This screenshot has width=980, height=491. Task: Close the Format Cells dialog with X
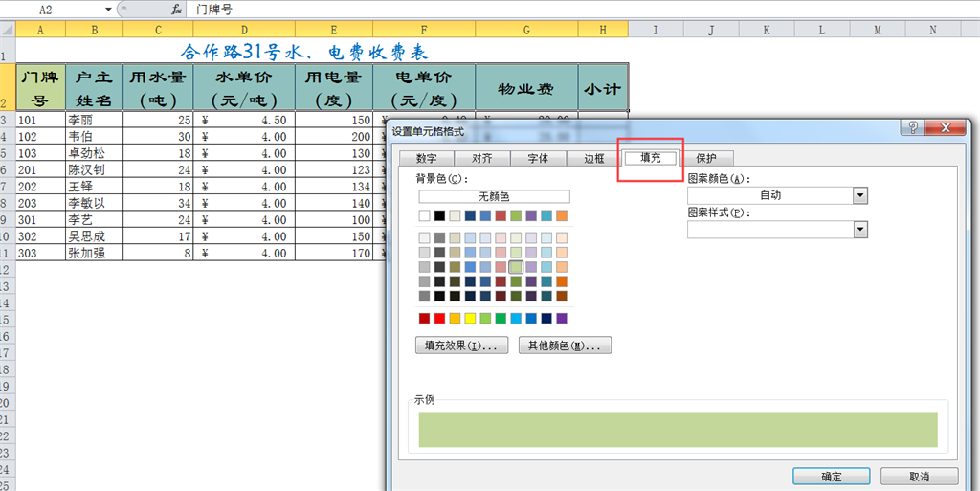click(948, 128)
